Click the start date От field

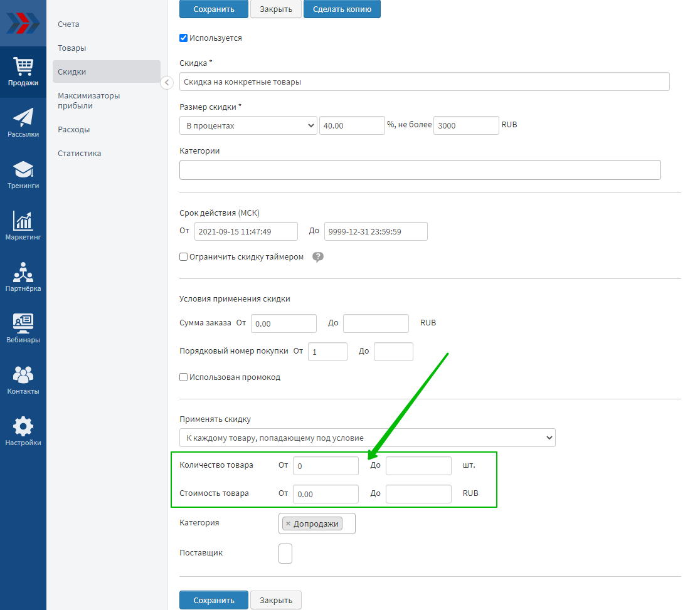click(246, 231)
